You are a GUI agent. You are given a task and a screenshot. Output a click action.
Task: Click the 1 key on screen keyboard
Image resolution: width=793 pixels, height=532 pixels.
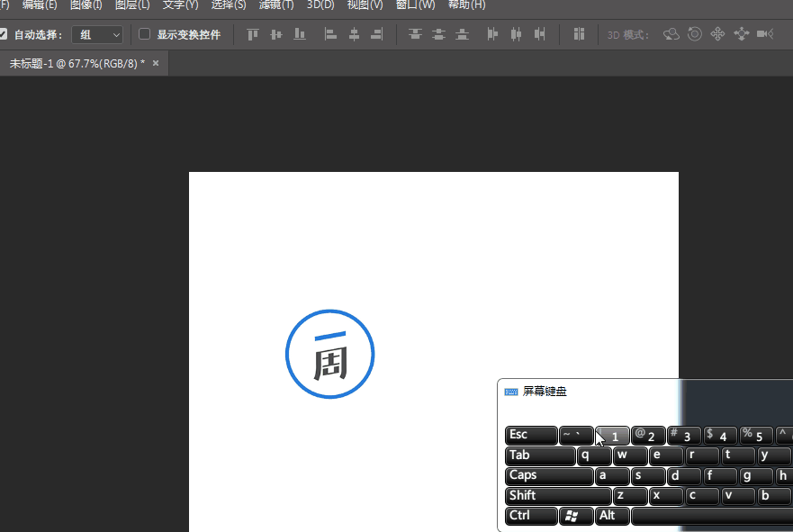pos(612,435)
